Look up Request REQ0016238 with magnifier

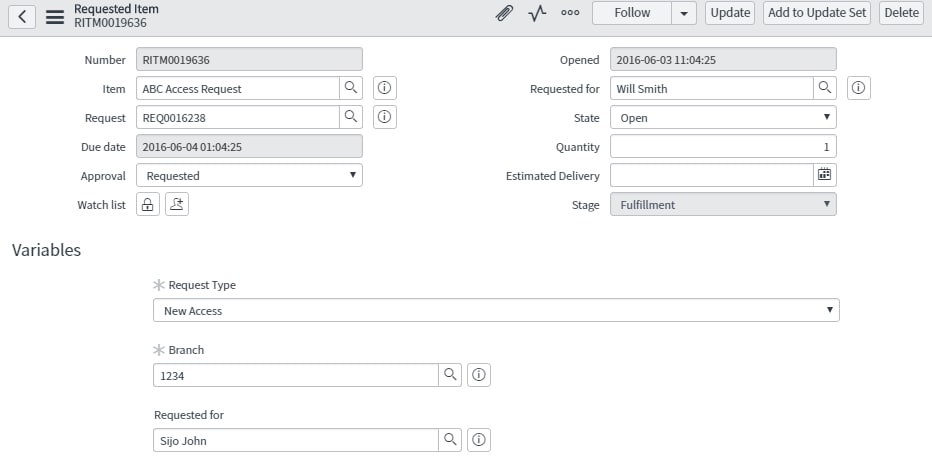point(351,117)
